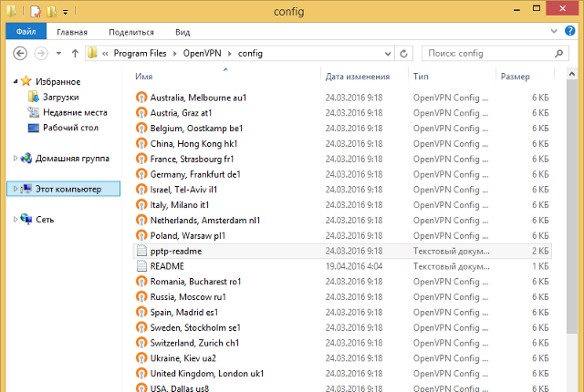
Task: Click the Israel, Tel-Aviv il1 icon
Action: [141, 190]
